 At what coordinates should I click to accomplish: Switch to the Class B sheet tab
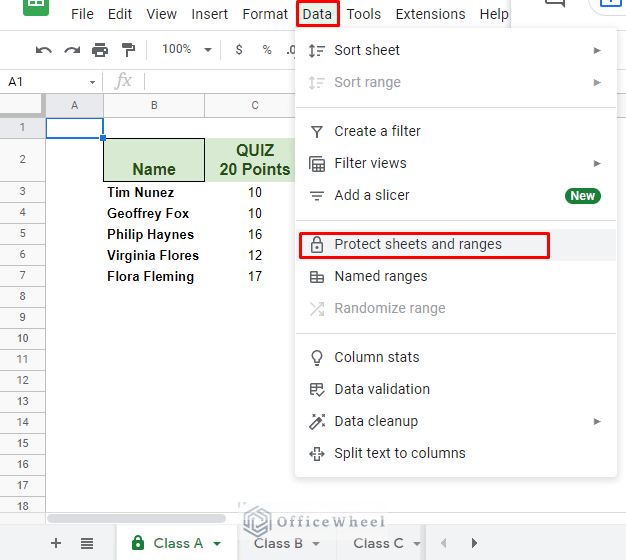278,543
